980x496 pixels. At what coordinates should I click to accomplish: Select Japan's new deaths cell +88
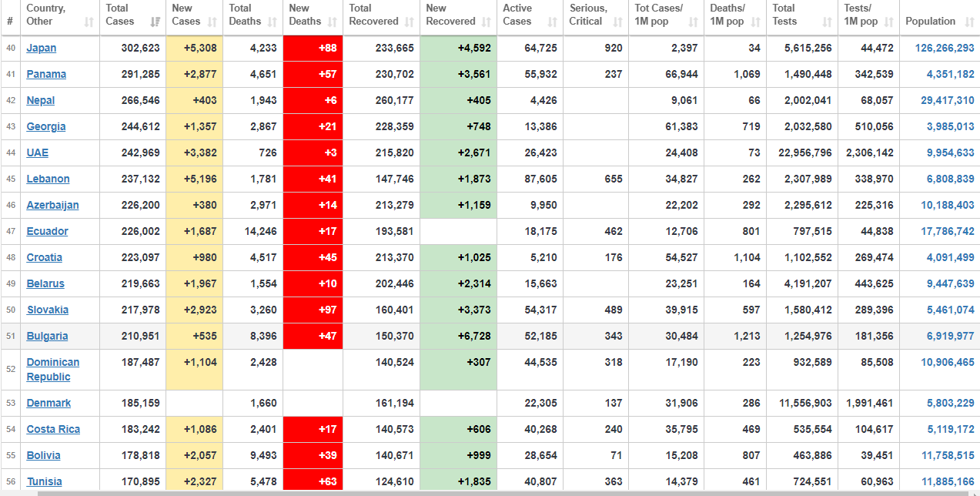tap(313, 48)
